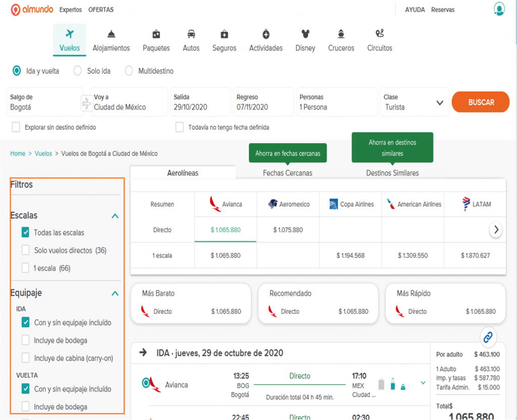This screenshot has width=517, height=420.
Task: Open the user profile avatar icon
Action: 499,9
